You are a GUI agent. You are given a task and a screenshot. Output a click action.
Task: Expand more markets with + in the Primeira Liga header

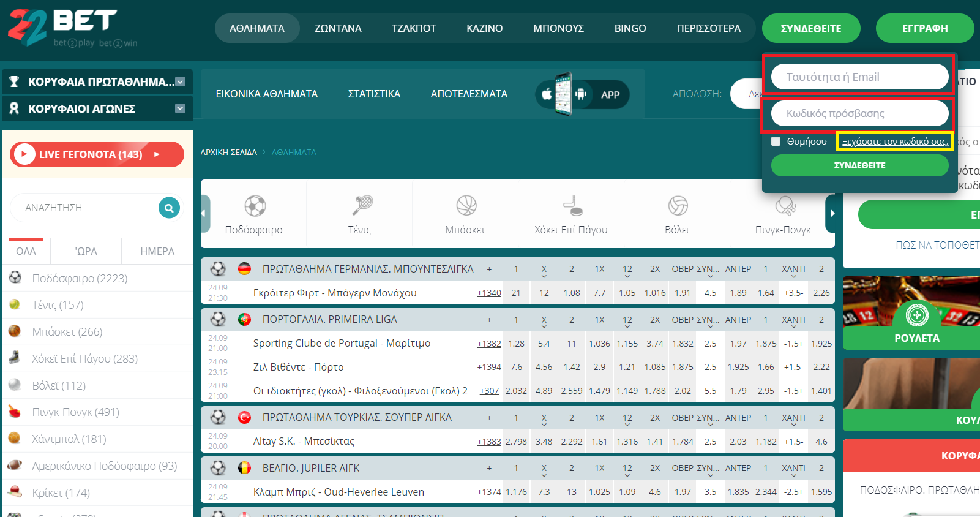tap(489, 319)
